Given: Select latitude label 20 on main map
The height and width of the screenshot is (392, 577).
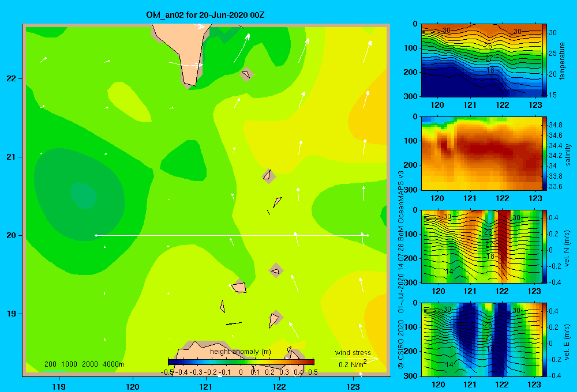Looking at the screenshot, I should click(x=12, y=235).
